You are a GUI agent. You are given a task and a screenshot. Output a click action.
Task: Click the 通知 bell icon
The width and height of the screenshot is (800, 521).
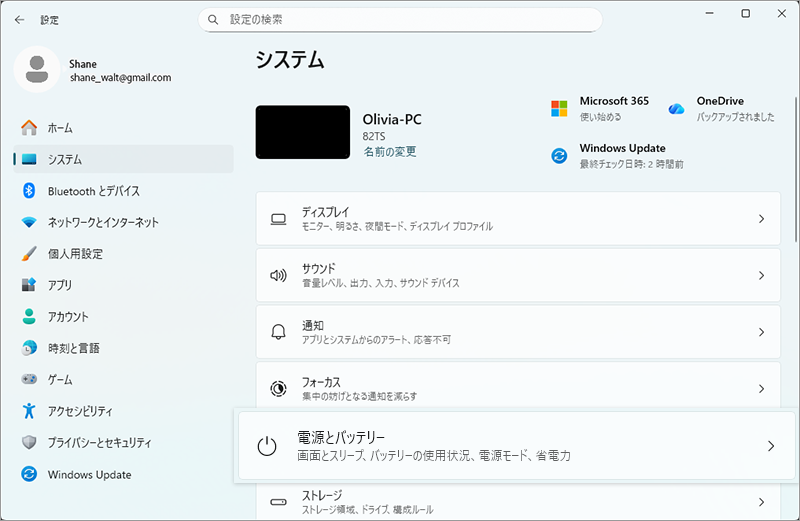pyautogui.click(x=278, y=332)
